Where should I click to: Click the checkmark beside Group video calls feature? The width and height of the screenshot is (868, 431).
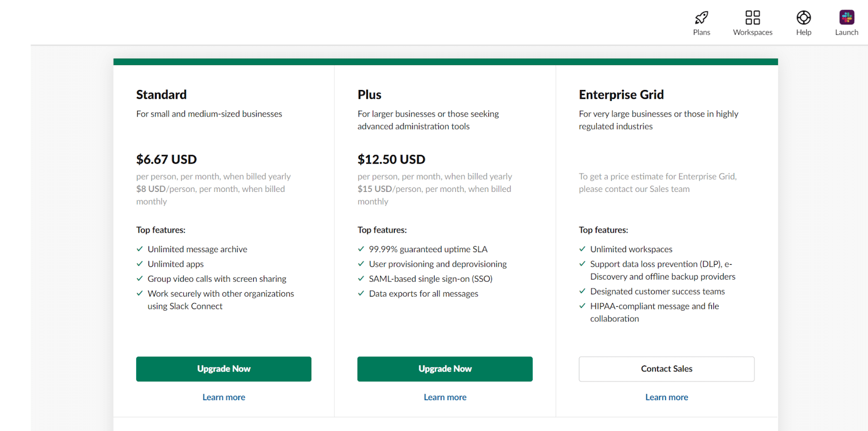(x=139, y=279)
